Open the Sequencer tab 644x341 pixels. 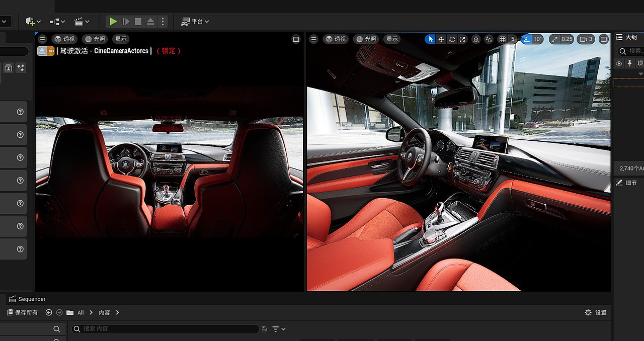(x=27, y=299)
